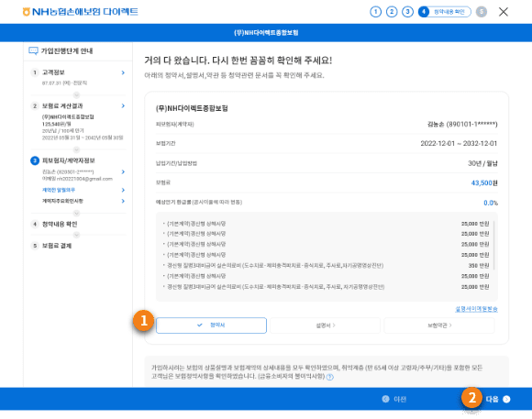This screenshot has height=419, width=532.
Task: Click the greyed step 5 circle in header
Action: pos(482,12)
